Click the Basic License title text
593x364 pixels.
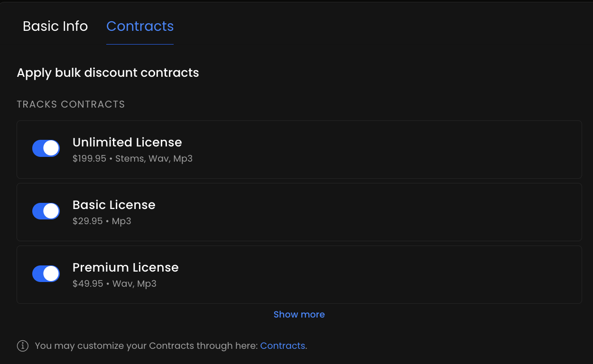(114, 205)
